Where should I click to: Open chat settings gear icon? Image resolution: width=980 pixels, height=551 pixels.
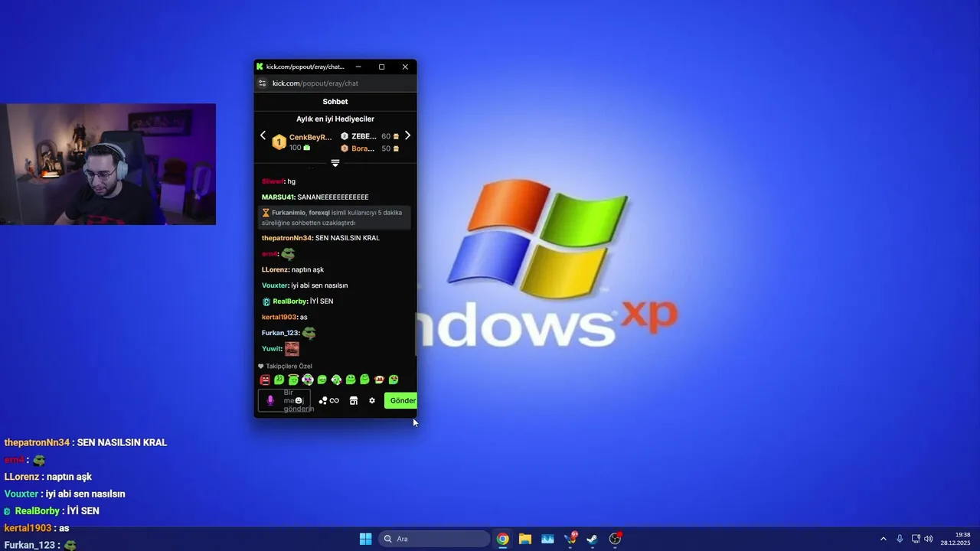372,400
